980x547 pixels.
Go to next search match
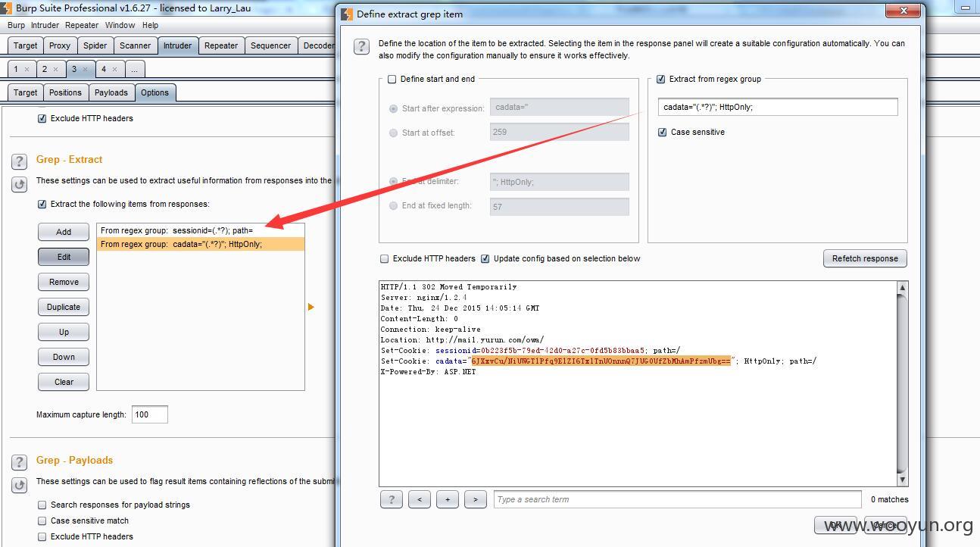[475, 499]
